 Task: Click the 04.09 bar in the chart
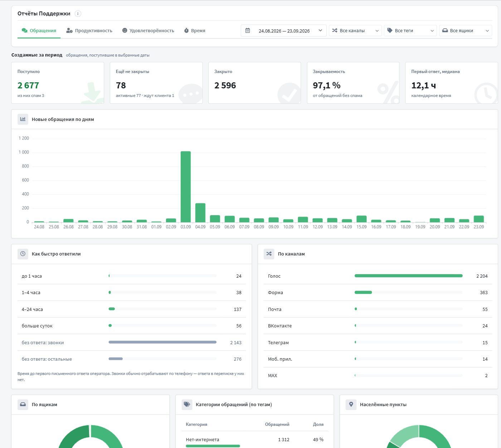(x=200, y=213)
